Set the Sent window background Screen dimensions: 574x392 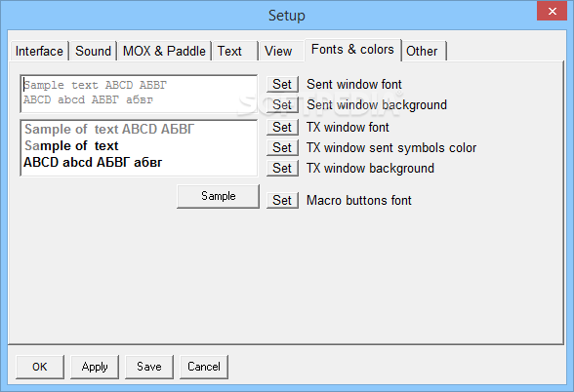pyautogui.click(x=282, y=105)
